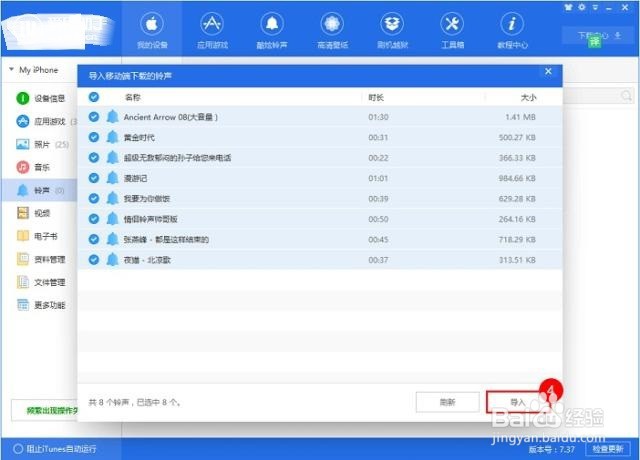Uncheck 漫游记 ringtone checkbox
The height and width of the screenshot is (460, 640).
tap(94, 178)
